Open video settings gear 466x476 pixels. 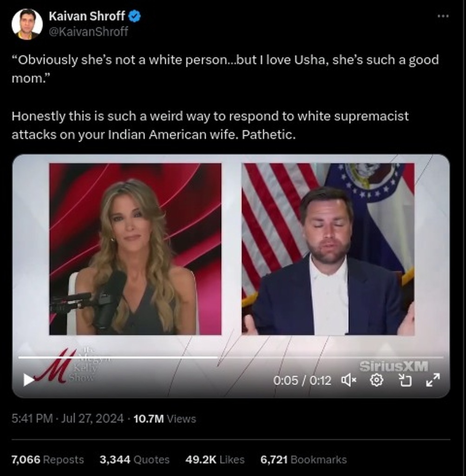click(x=376, y=380)
